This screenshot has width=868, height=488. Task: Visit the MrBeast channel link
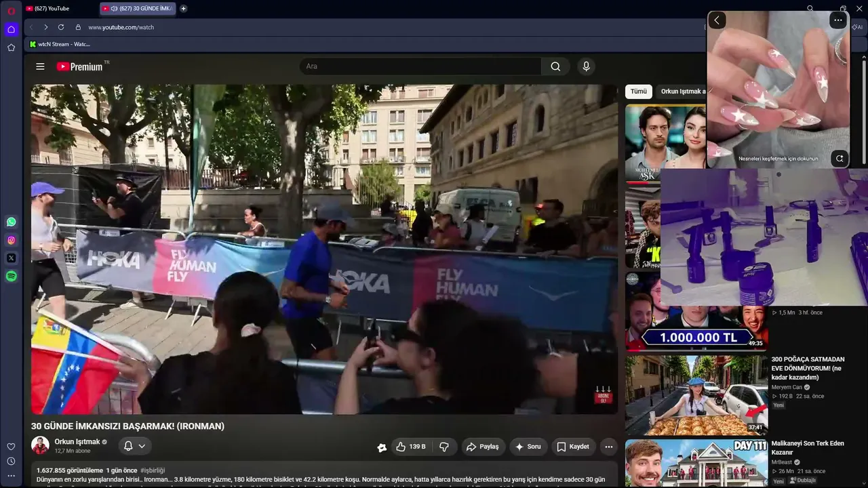tap(782, 462)
